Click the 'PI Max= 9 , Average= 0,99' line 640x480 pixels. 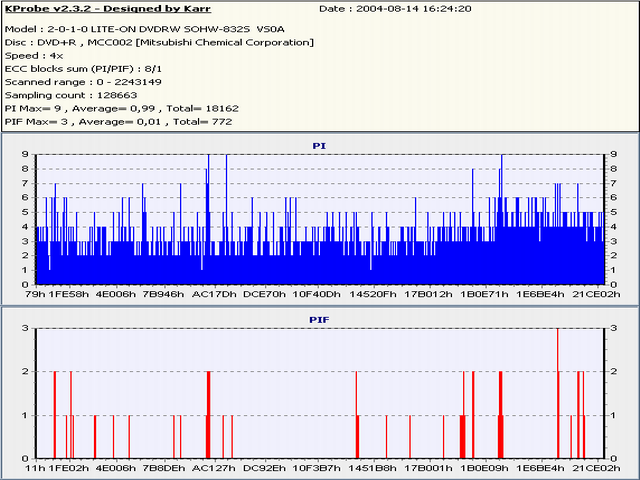(x=80, y=109)
